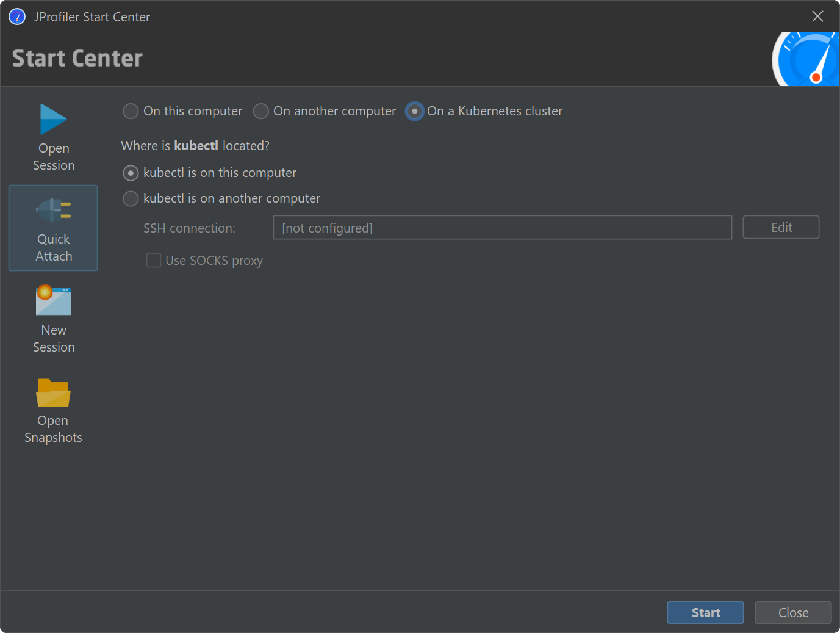840x633 pixels.
Task: Close the window with the X icon
Action: (x=817, y=16)
